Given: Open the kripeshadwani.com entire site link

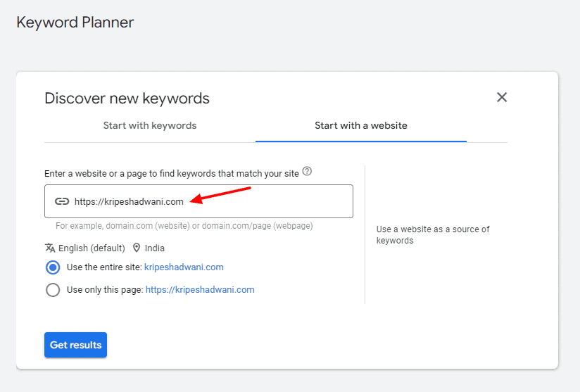Looking at the screenshot, I should click(x=184, y=267).
